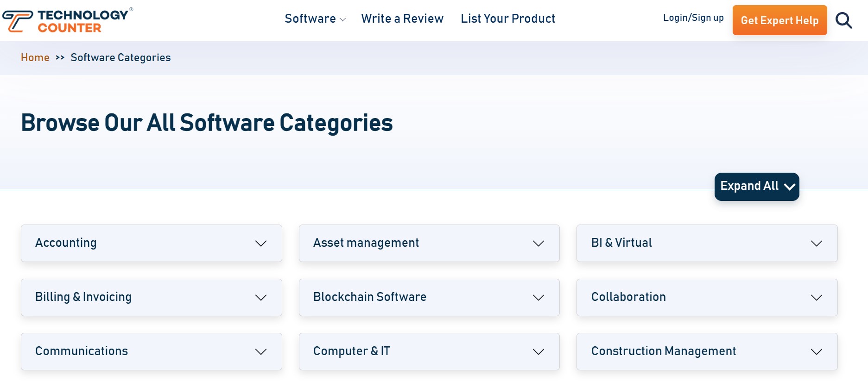
Task: Click the Technology Counter logo
Action: pyautogui.click(x=68, y=21)
